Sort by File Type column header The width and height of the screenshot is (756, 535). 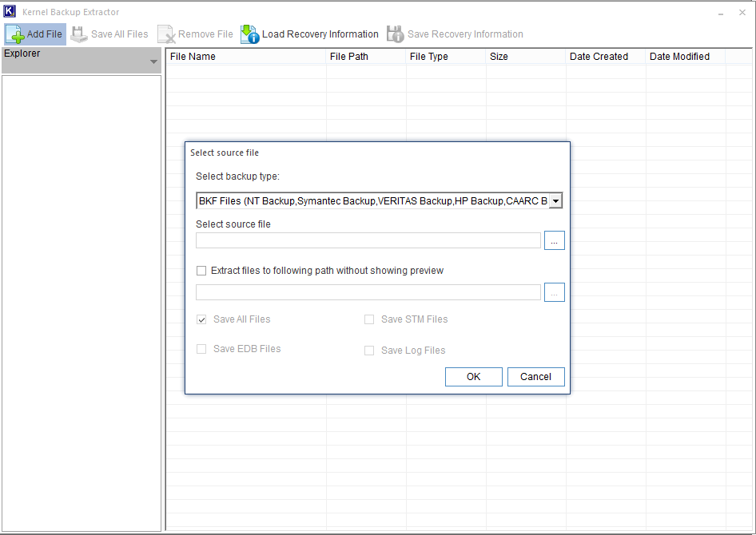click(x=446, y=57)
